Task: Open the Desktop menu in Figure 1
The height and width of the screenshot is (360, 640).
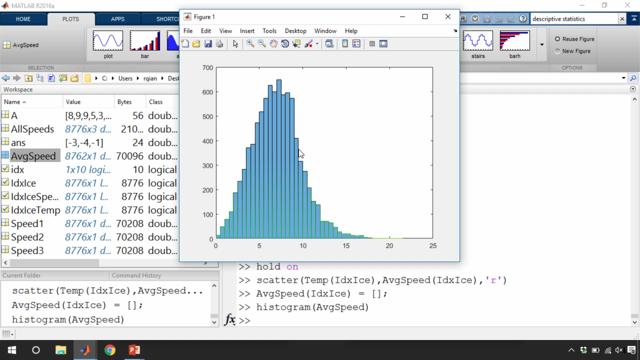Action: (296, 31)
